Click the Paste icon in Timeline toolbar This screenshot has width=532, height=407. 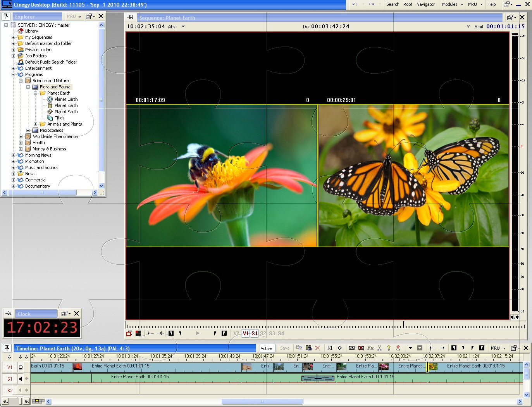(308, 348)
